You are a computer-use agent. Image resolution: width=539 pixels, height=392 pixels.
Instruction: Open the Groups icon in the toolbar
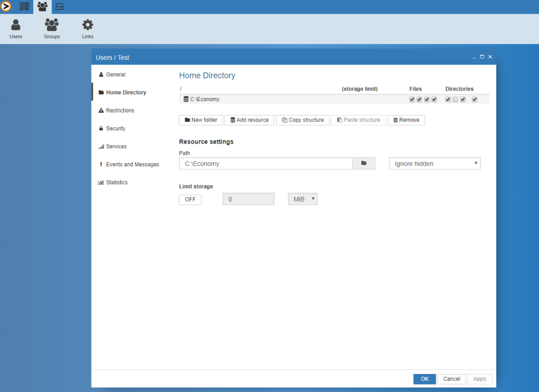[x=51, y=27]
